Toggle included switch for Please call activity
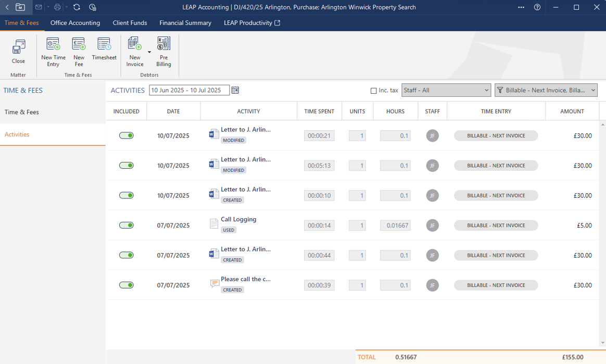 127,285
